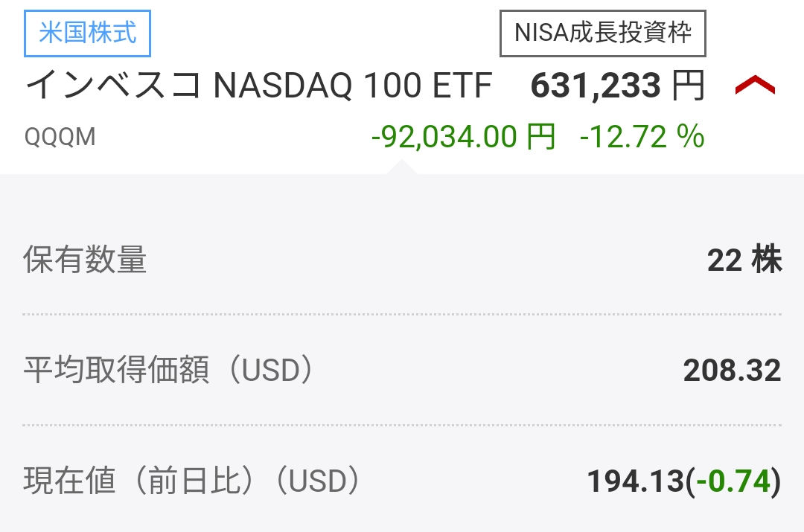The width and height of the screenshot is (804, 532).
Task: Click the dotted divider below 保有数量
Action: pyautogui.click(x=402, y=314)
